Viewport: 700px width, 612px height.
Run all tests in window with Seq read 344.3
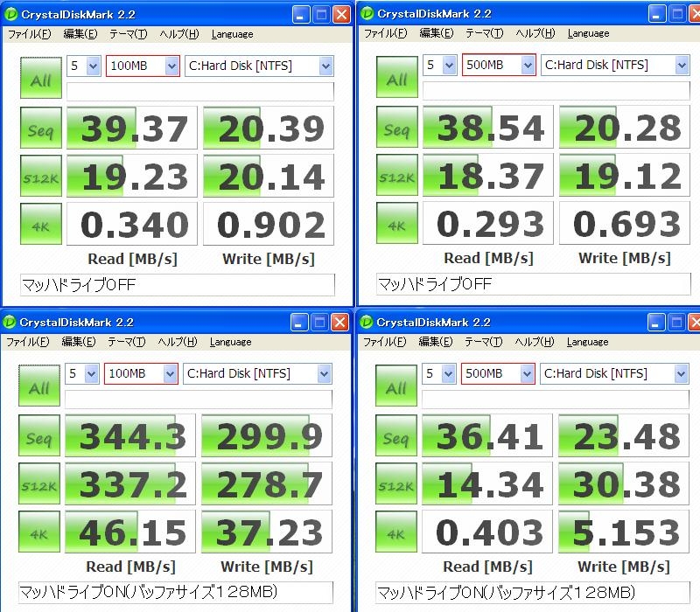pyautogui.click(x=38, y=386)
